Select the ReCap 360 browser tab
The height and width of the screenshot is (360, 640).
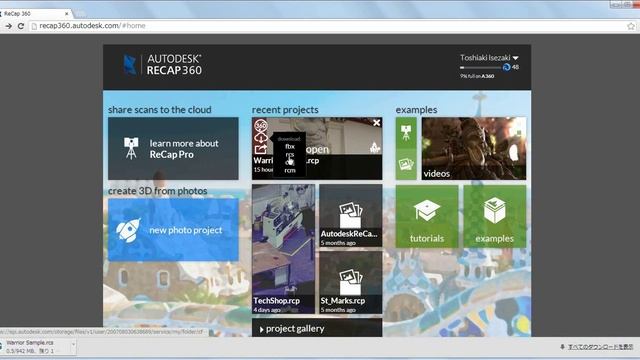(35, 13)
